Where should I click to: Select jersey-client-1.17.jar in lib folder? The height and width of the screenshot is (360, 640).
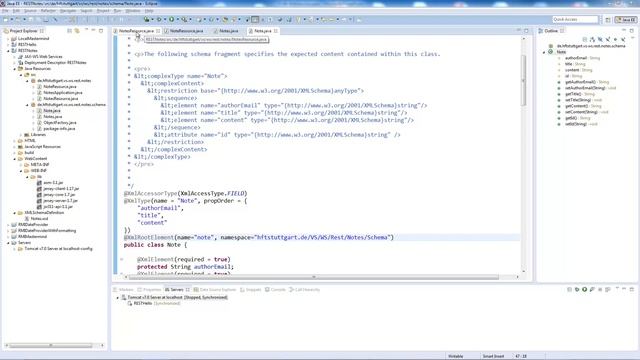61,189
